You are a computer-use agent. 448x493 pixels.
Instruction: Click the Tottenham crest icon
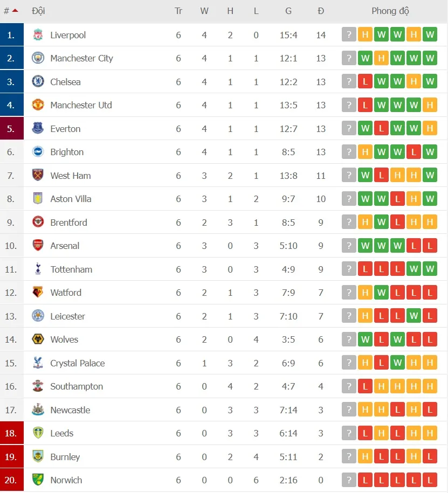pos(38,269)
